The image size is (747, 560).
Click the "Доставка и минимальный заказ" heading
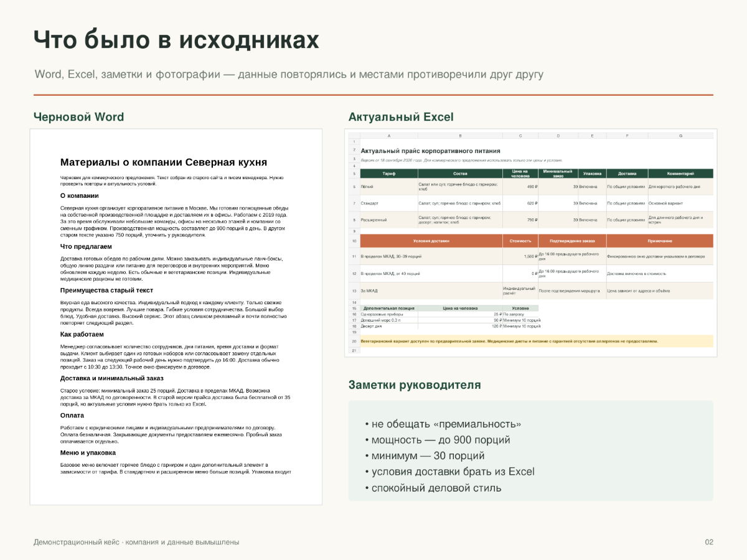(112, 378)
